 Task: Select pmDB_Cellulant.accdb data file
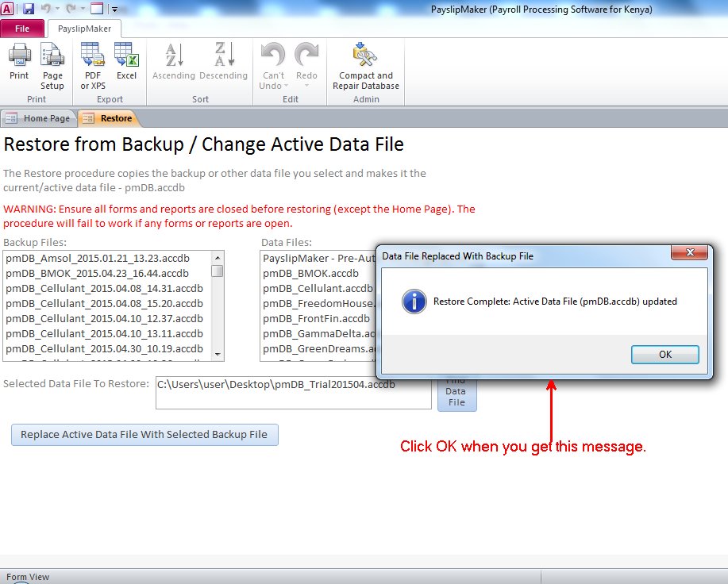318,289
